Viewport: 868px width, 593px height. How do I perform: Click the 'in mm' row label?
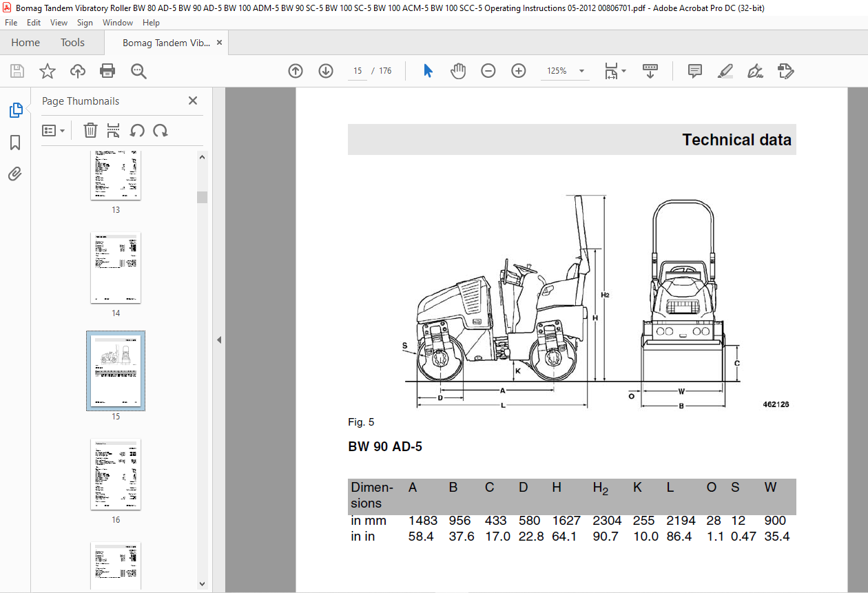click(x=369, y=521)
